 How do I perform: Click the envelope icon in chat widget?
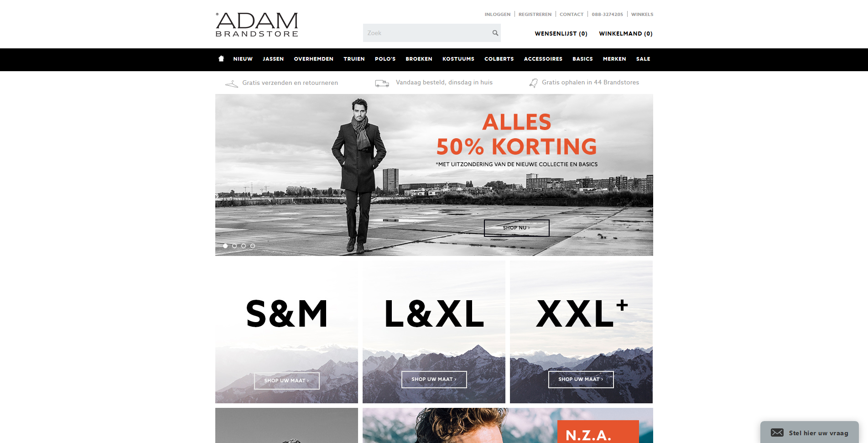(777, 433)
